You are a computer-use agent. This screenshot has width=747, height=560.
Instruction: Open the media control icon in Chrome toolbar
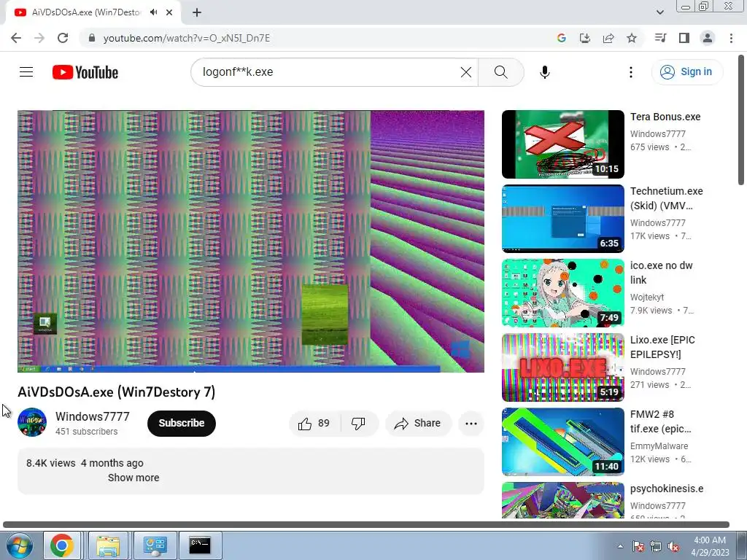tap(661, 38)
